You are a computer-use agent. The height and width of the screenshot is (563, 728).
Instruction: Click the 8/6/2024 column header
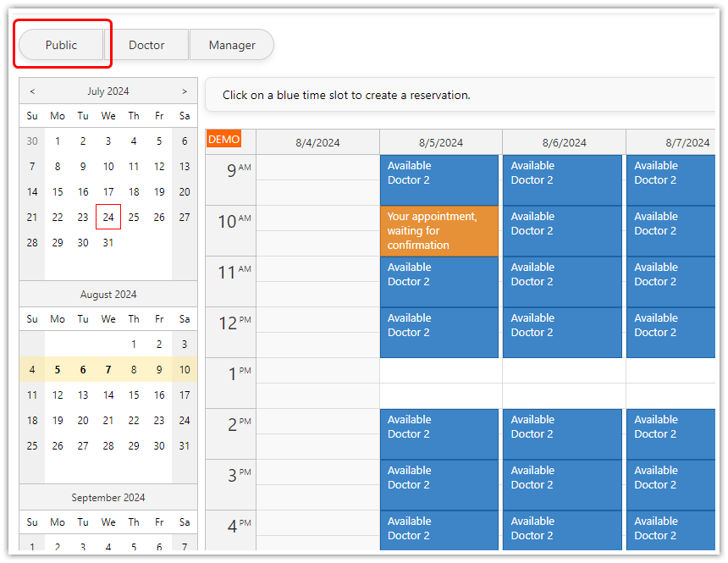[x=562, y=141]
